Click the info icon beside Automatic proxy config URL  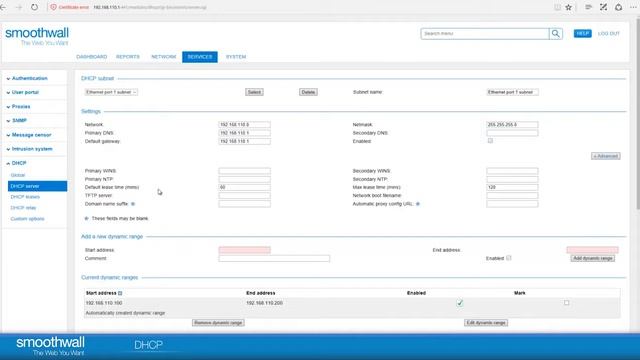pos(418,204)
